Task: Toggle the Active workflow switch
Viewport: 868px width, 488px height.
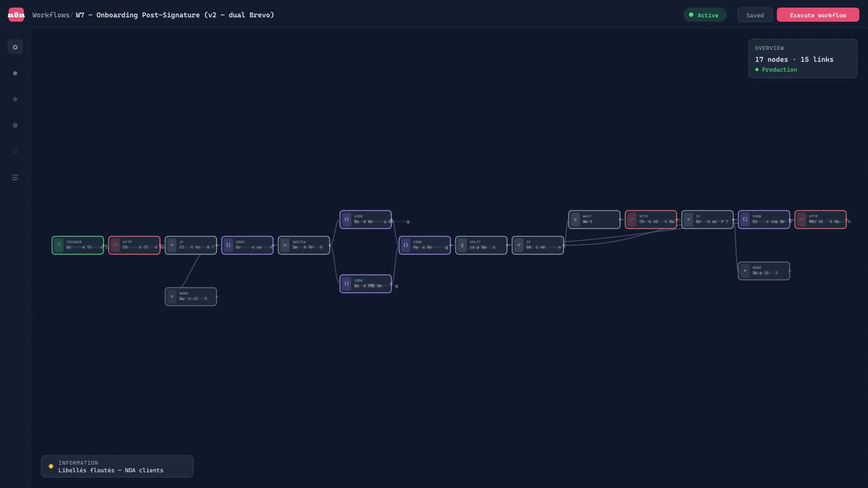Action: [x=705, y=15]
